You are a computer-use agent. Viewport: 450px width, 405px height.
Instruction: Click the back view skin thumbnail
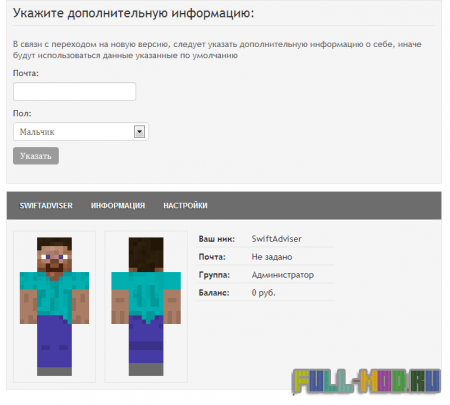point(146,306)
